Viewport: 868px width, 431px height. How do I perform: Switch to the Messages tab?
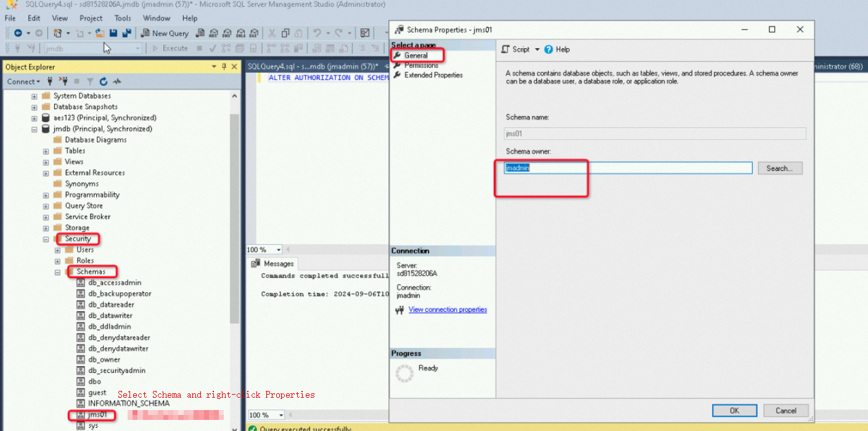(x=273, y=264)
